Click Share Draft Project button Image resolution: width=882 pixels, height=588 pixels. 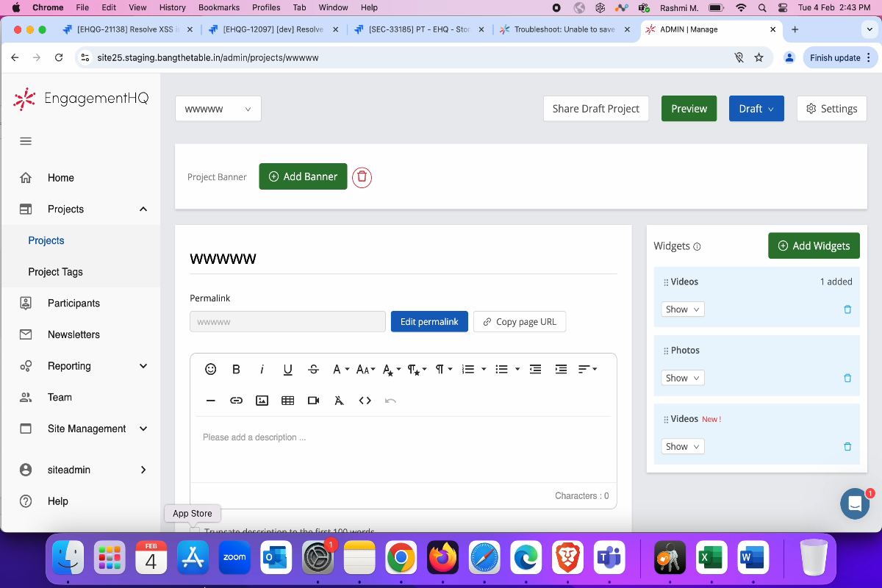tap(596, 109)
